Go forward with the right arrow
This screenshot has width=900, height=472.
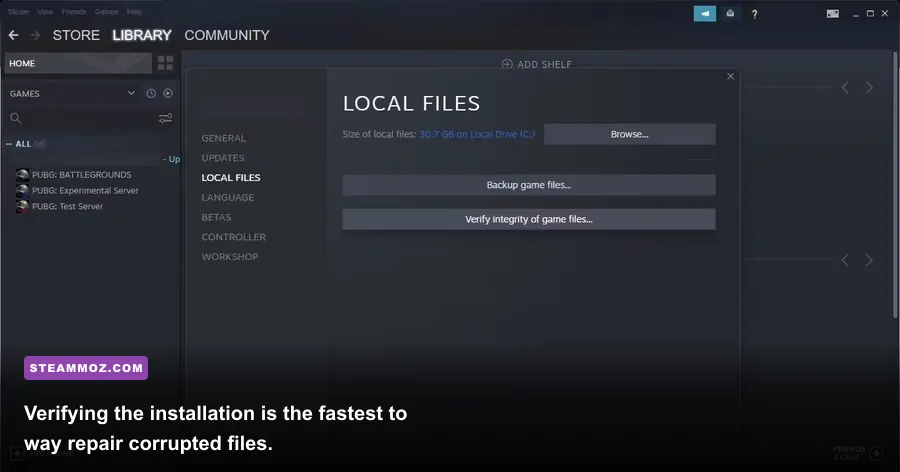(35, 35)
